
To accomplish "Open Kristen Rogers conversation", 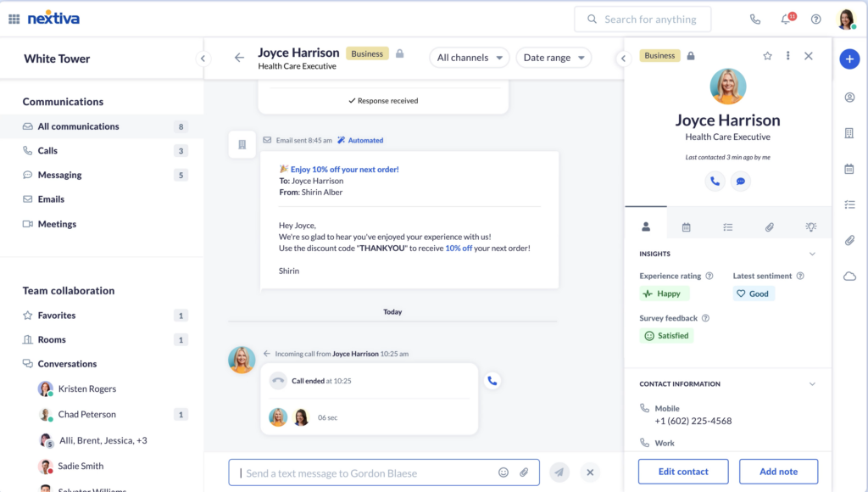I will coord(102,389).
